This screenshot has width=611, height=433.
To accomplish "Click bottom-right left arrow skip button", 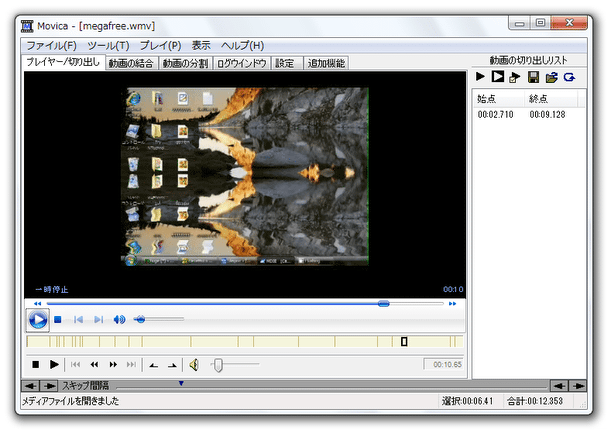I will (559, 386).
